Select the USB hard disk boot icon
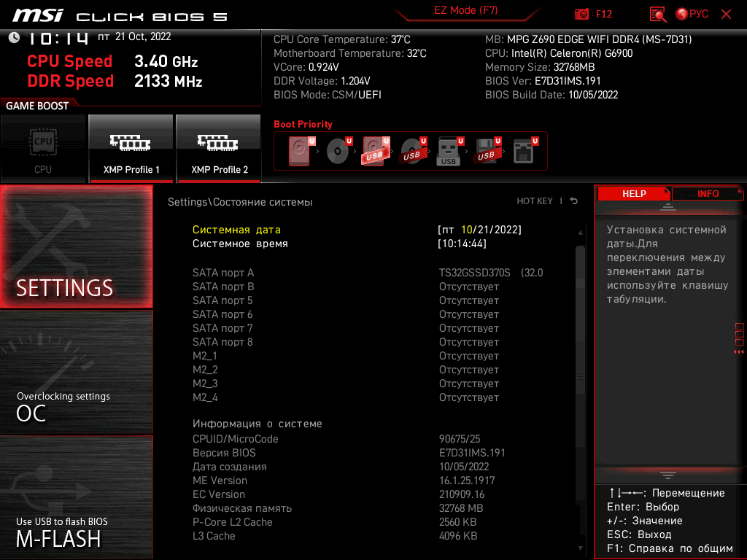Viewport: 747px width, 560px height. coord(375,151)
